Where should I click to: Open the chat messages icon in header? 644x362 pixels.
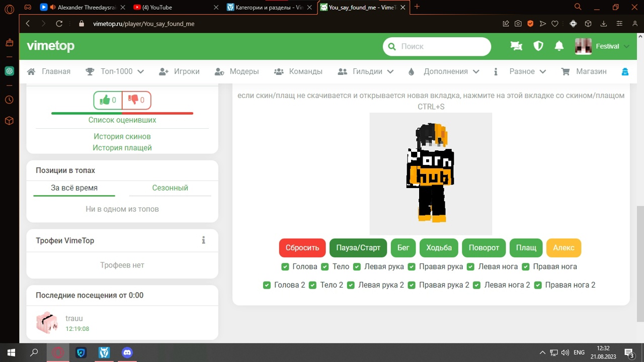(516, 46)
